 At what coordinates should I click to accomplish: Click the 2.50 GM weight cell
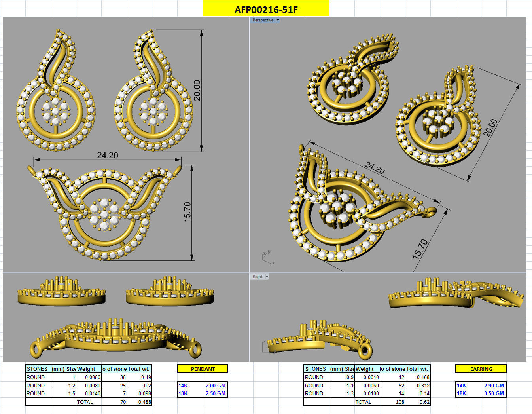point(215,393)
